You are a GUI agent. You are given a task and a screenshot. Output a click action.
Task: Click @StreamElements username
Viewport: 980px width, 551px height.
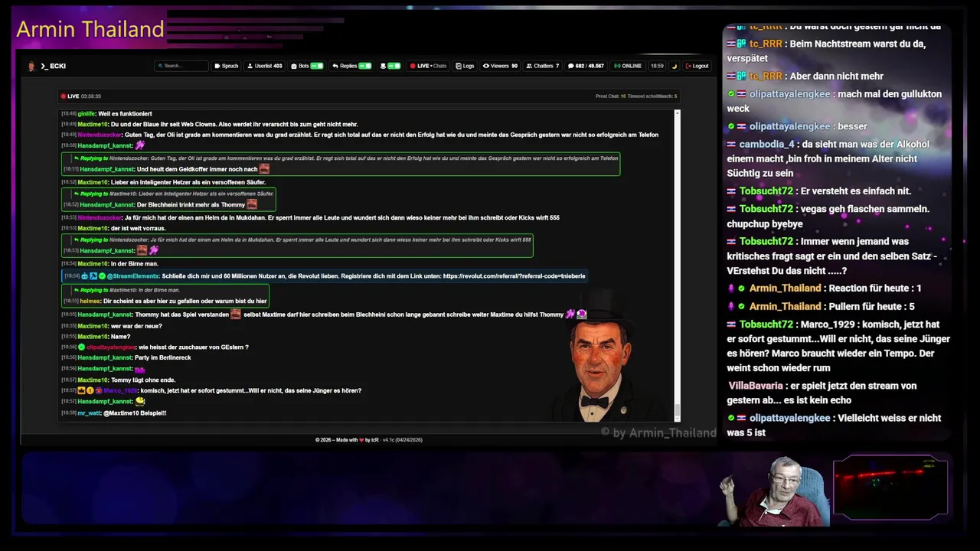point(132,275)
